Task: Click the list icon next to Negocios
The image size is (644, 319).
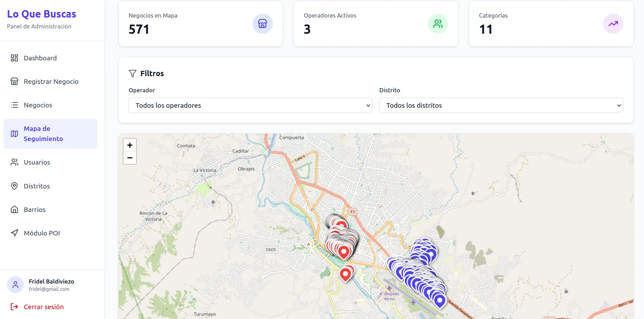Action: pos(14,105)
